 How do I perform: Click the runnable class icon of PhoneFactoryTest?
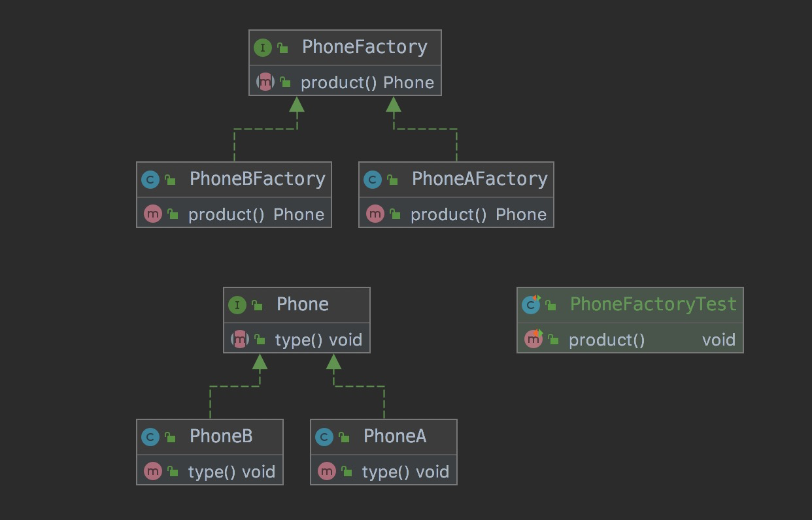pos(531,304)
